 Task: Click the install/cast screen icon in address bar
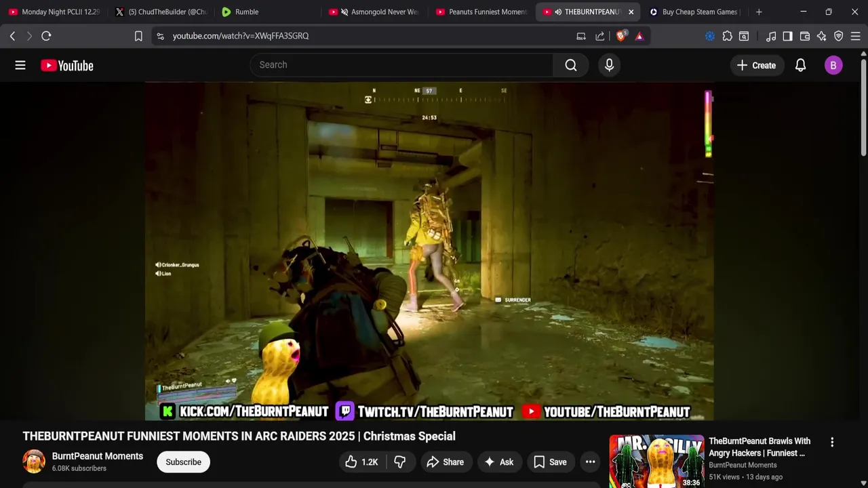[581, 36]
